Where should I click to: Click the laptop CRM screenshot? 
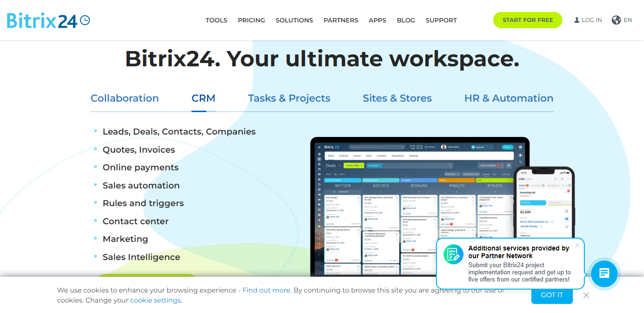[x=420, y=208]
